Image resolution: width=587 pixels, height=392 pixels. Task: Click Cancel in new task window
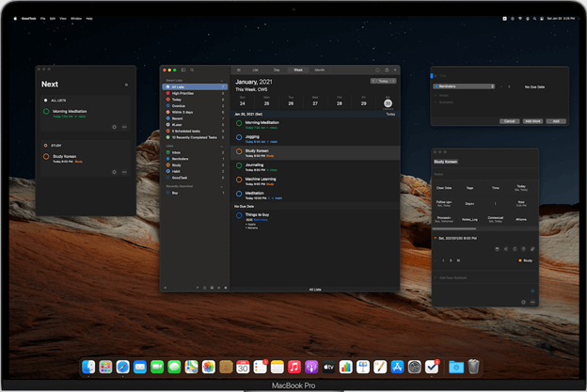point(509,121)
